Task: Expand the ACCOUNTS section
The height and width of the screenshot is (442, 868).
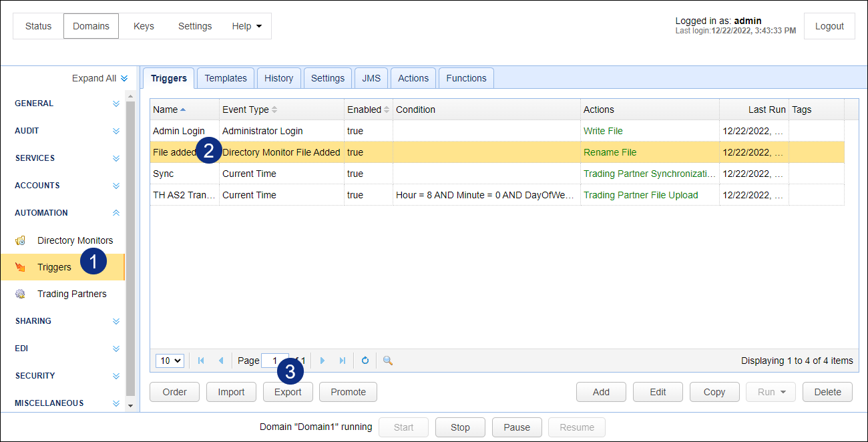Action: point(116,186)
